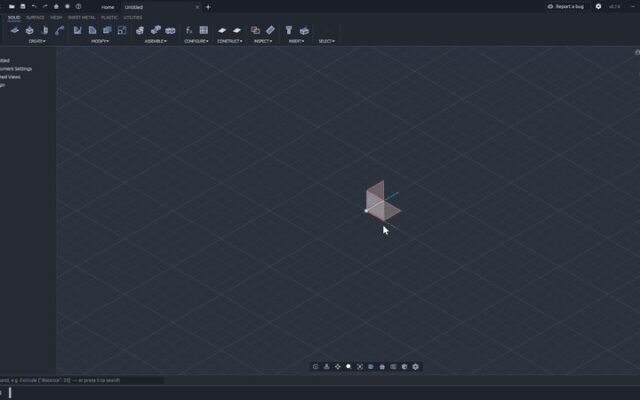Select the Untitled document tab
This screenshot has width=640, height=400.
(134, 7)
